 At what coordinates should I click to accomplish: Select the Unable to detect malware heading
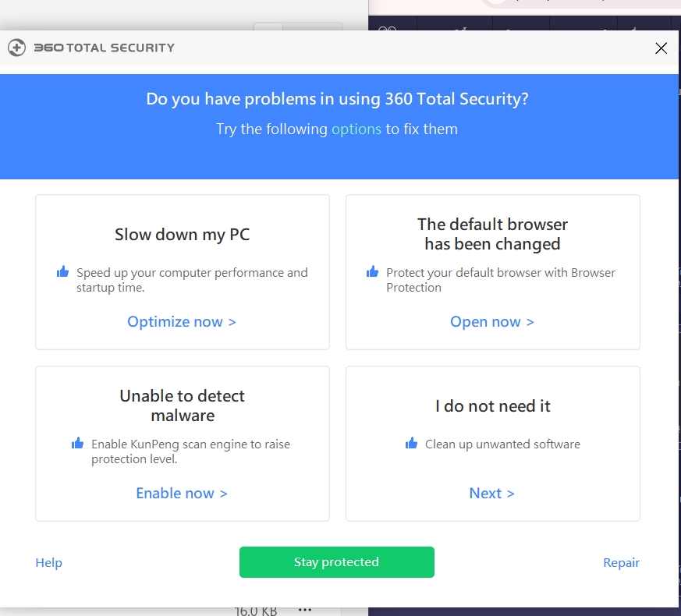point(183,405)
